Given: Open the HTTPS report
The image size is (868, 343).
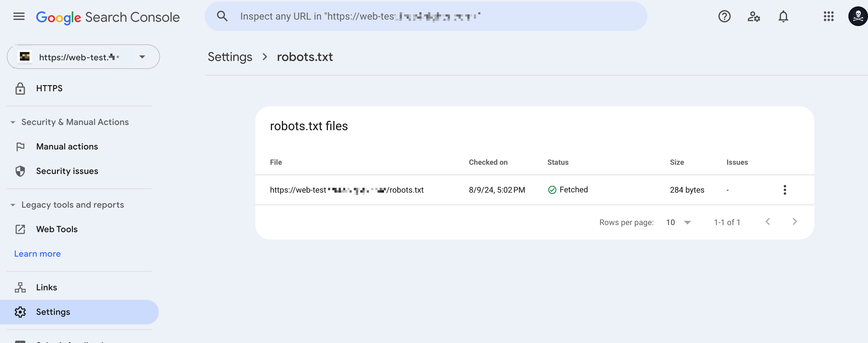Looking at the screenshot, I should pos(49,88).
